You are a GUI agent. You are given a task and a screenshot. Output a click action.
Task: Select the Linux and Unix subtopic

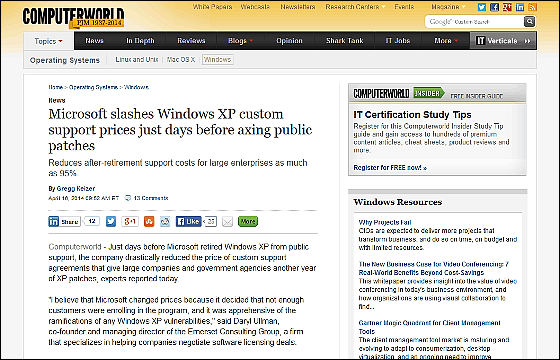click(137, 60)
